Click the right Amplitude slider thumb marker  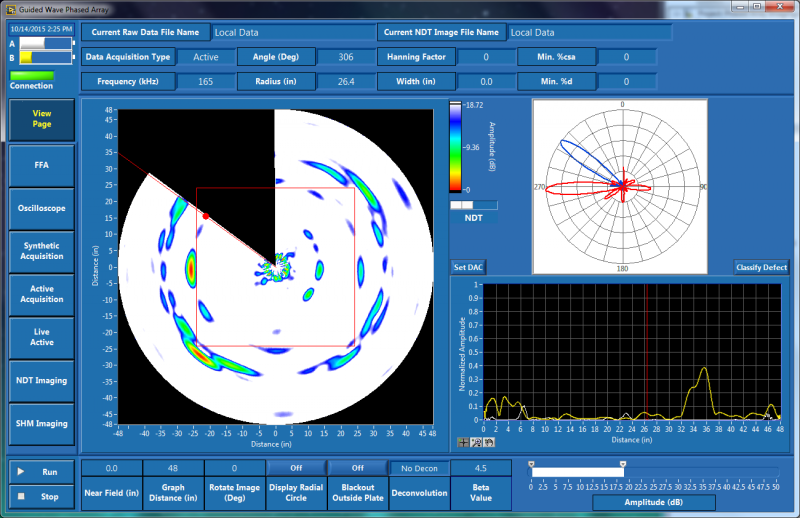[x=623, y=464]
